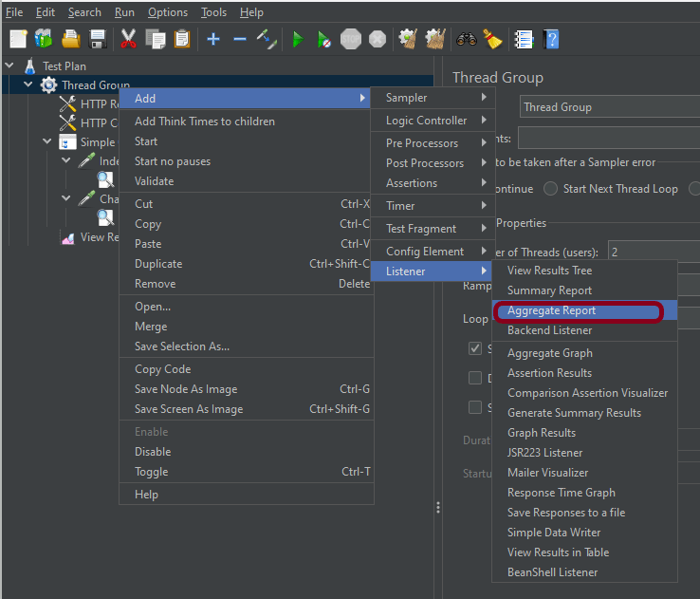Viewport: 700px width, 599px height.
Task: Collapse the Thread Group tree arrow
Action: (x=28, y=85)
